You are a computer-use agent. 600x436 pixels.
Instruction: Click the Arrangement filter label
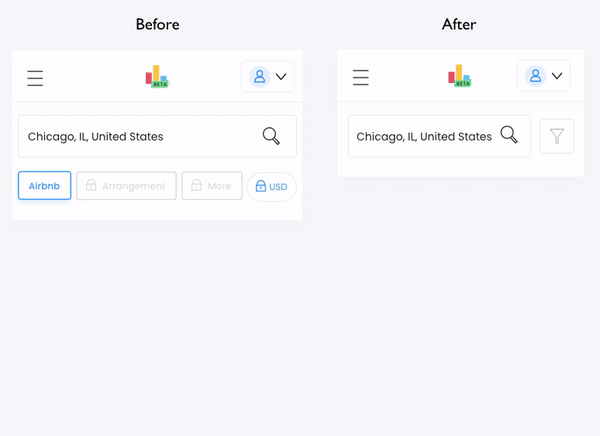click(133, 186)
